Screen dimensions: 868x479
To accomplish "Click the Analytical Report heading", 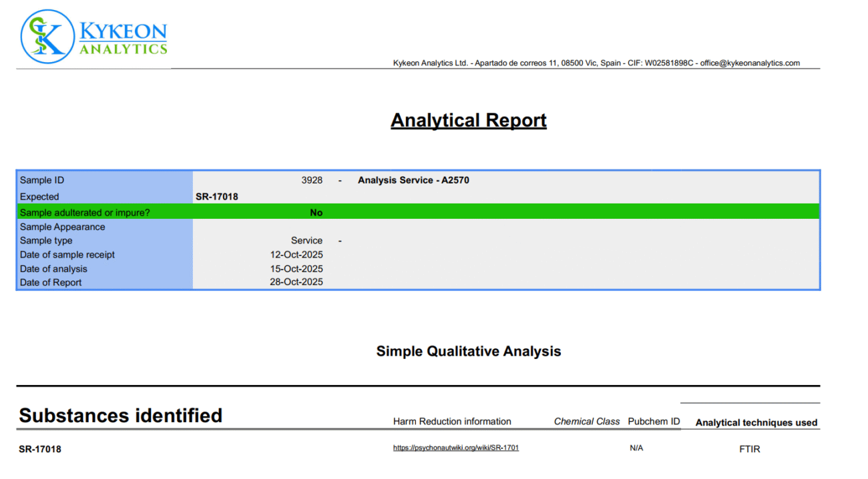I will pos(468,120).
